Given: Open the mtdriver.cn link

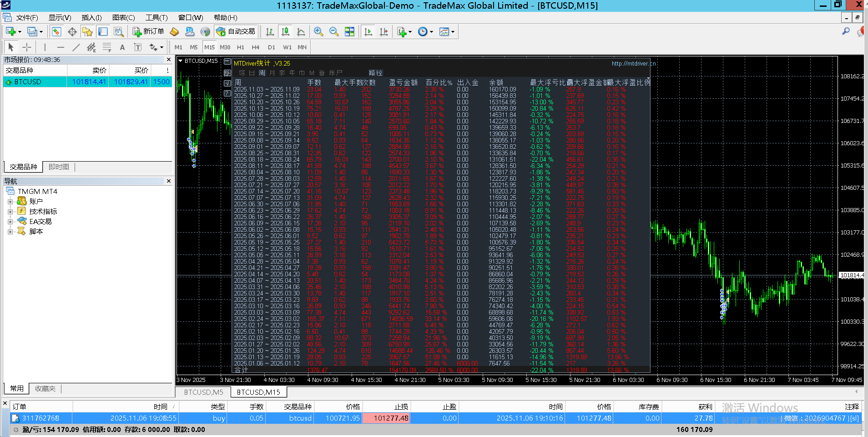Looking at the screenshot, I should click(633, 64).
